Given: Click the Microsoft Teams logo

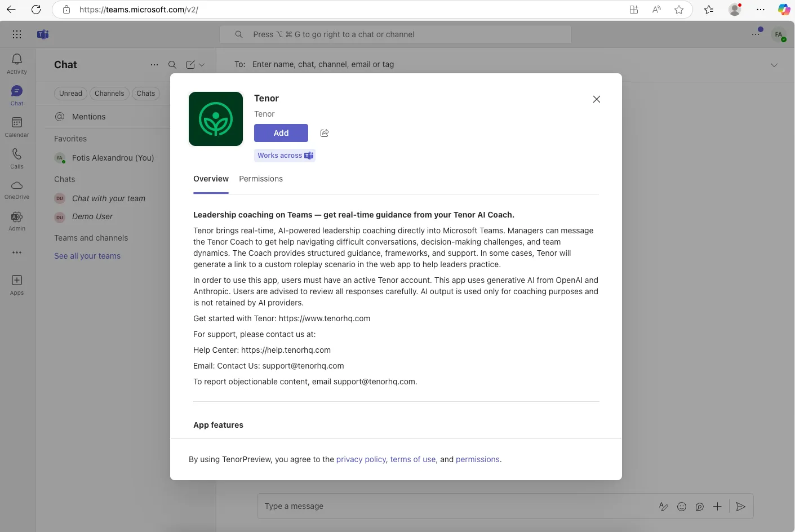Looking at the screenshot, I should (x=43, y=34).
